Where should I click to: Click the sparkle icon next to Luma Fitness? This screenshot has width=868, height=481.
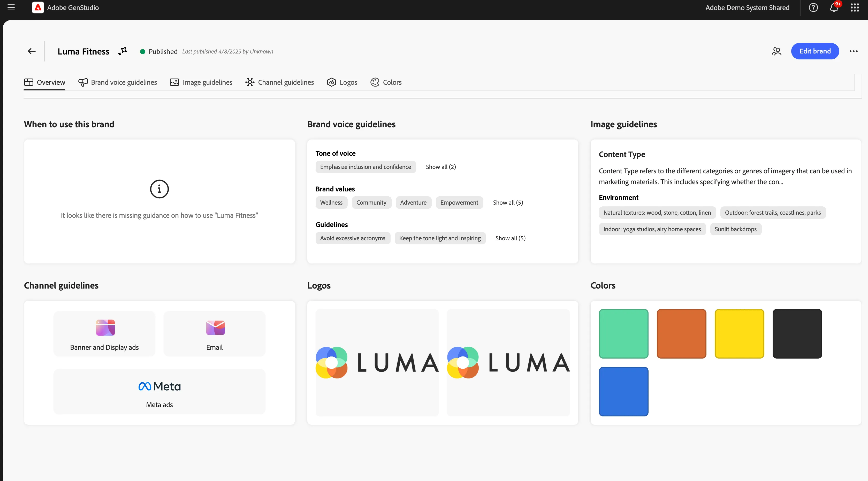(x=122, y=51)
